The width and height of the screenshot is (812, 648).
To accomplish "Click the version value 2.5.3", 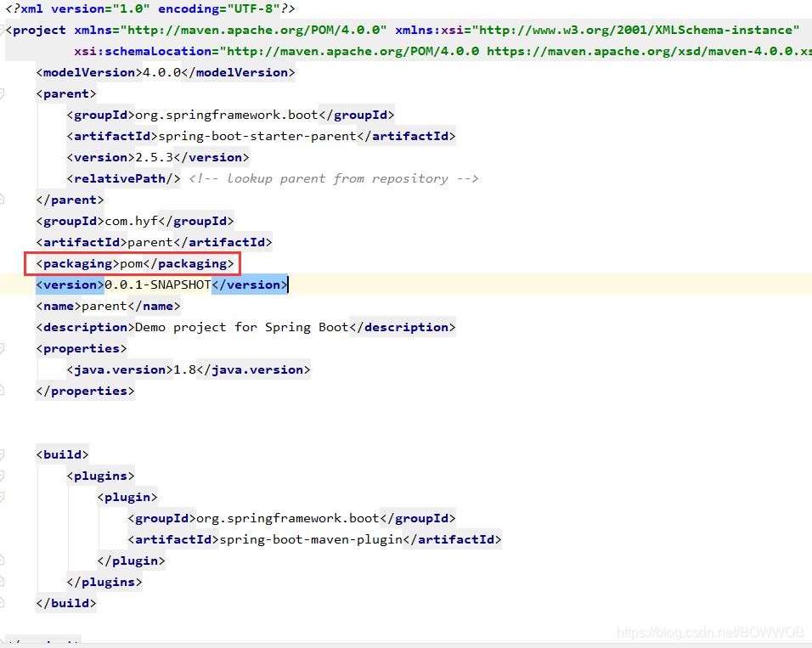I will 154,157.
